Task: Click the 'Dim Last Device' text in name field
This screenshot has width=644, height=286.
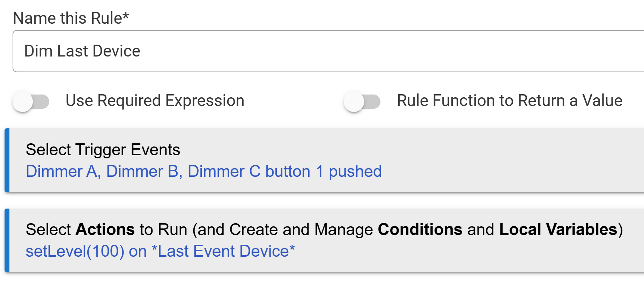Action: 82,51
